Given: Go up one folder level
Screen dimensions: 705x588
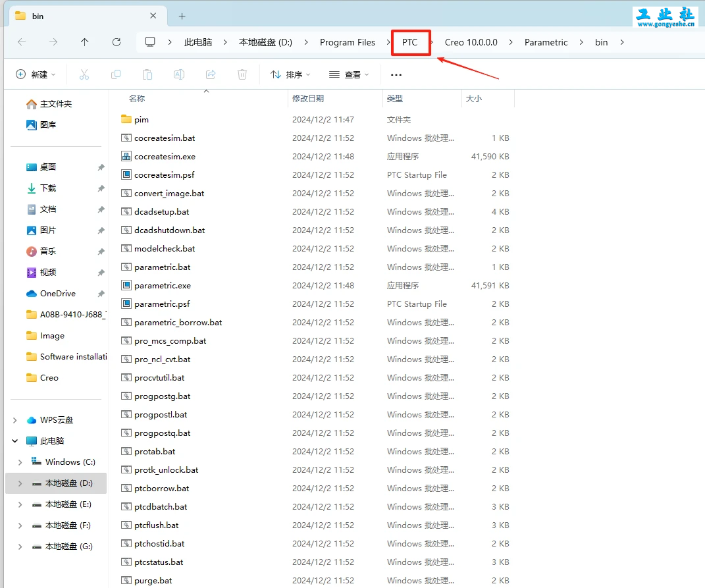Looking at the screenshot, I should tap(84, 42).
